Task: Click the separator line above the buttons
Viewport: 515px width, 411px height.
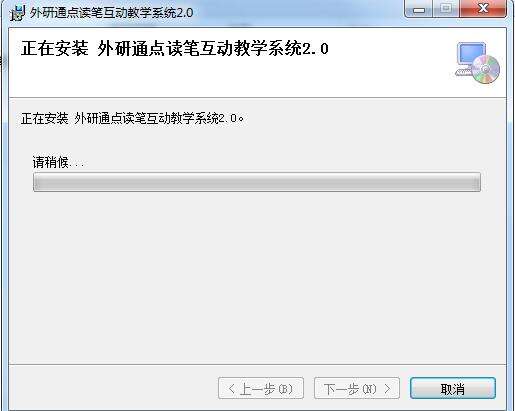Action: [x=257, y=364]
